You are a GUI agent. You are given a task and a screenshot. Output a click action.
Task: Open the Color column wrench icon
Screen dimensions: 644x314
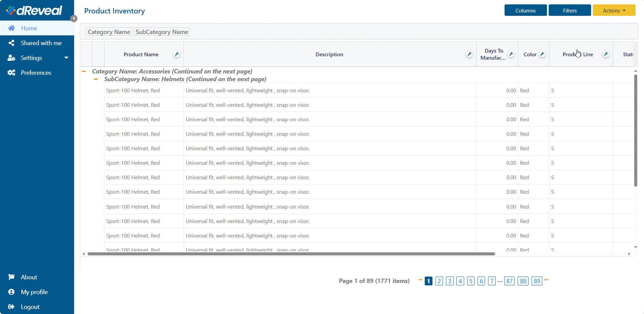(x=542, y=54)
